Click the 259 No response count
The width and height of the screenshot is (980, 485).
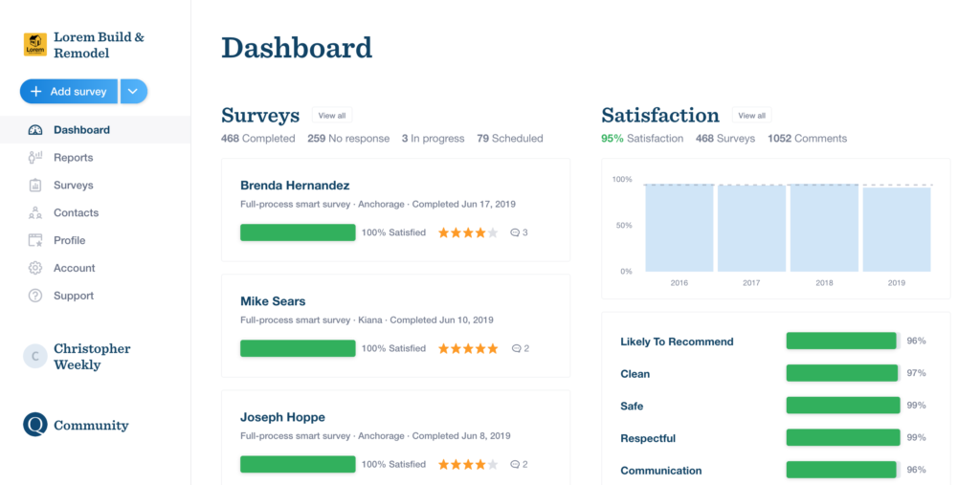point(348,139)
